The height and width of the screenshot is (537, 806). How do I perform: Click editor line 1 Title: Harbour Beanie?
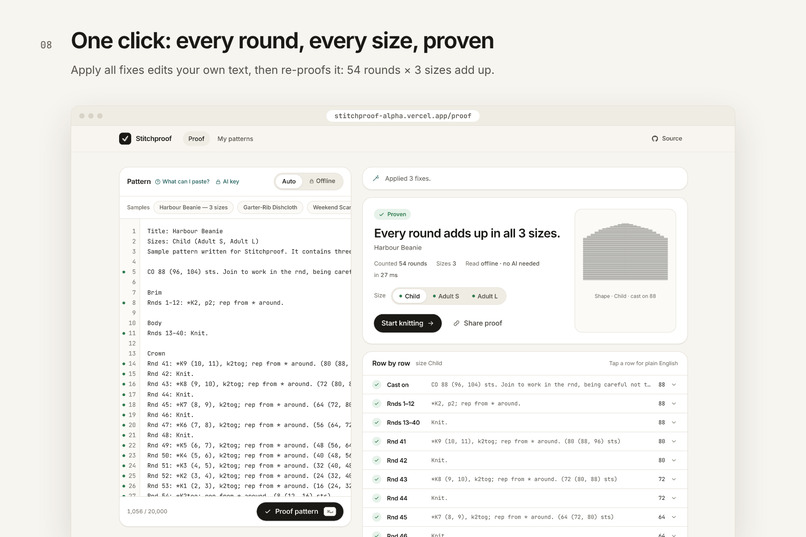tap(185, 231)
